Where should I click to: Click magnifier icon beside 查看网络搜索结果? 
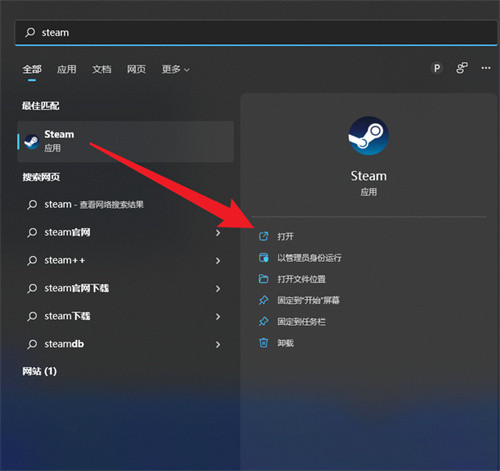click(x=32, y=204)
